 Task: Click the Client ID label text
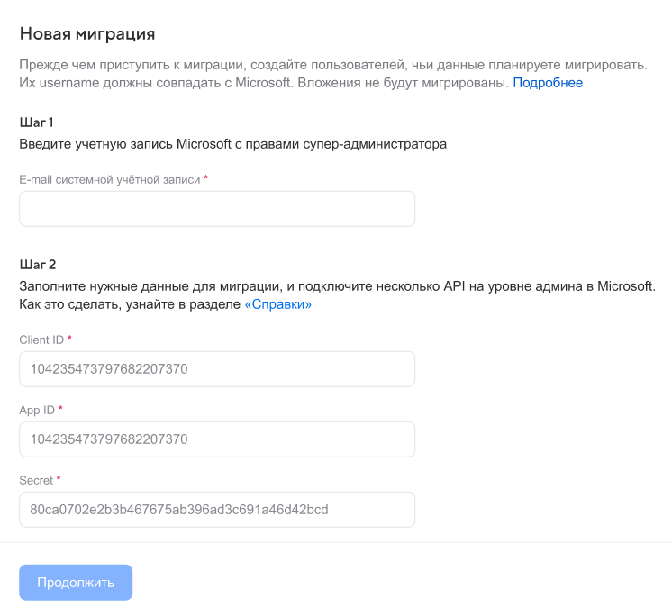click(x=41, y=340)
